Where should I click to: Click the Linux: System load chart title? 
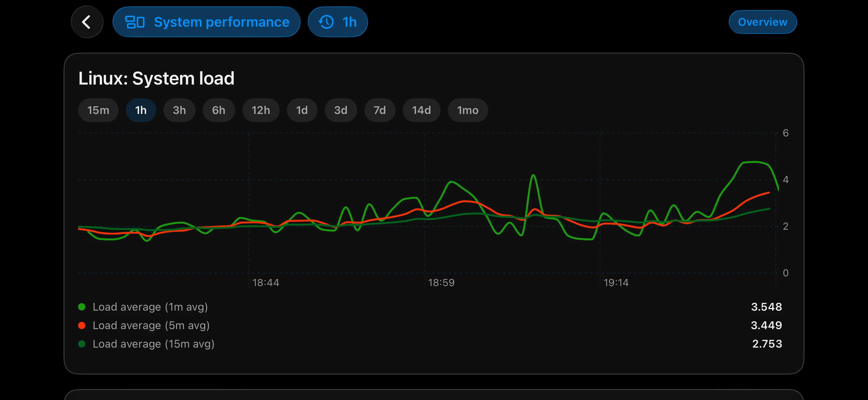coord(156,78)
